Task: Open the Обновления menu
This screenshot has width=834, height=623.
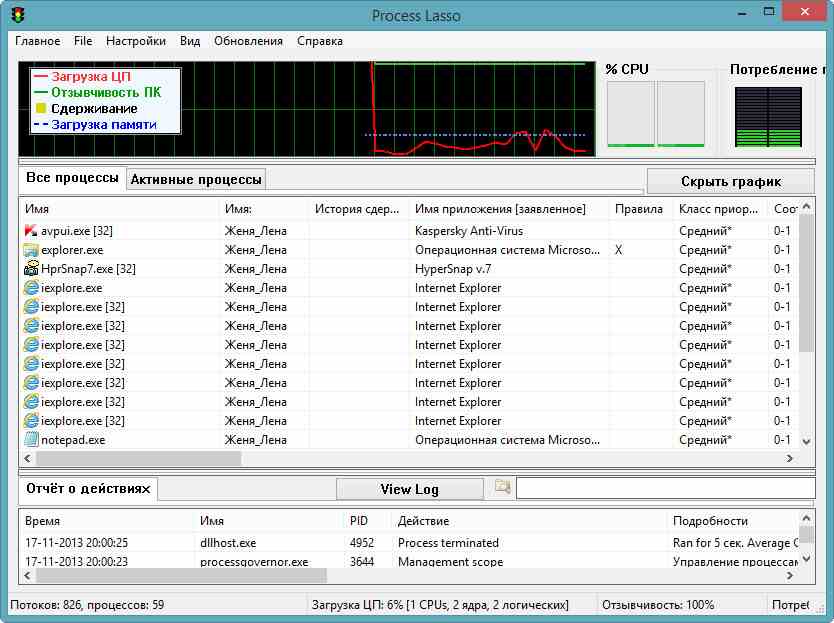Action: tap(248, 41)
